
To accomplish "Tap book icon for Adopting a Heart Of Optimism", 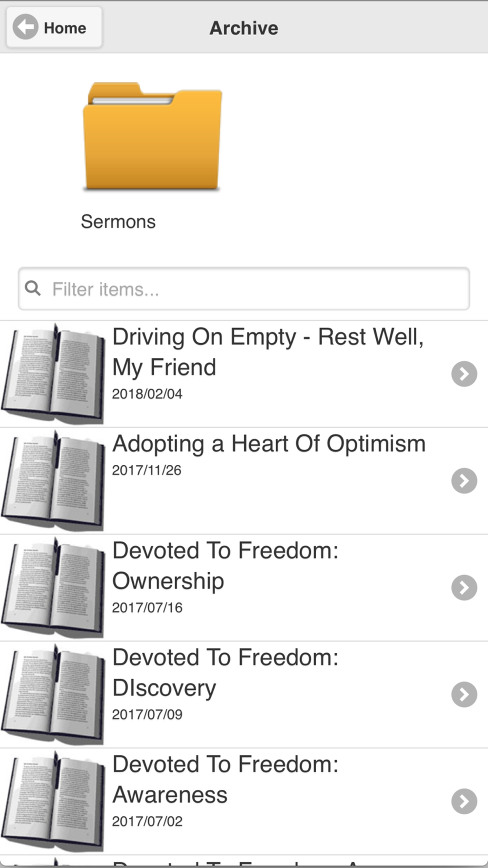I will (x=53, y=480).
